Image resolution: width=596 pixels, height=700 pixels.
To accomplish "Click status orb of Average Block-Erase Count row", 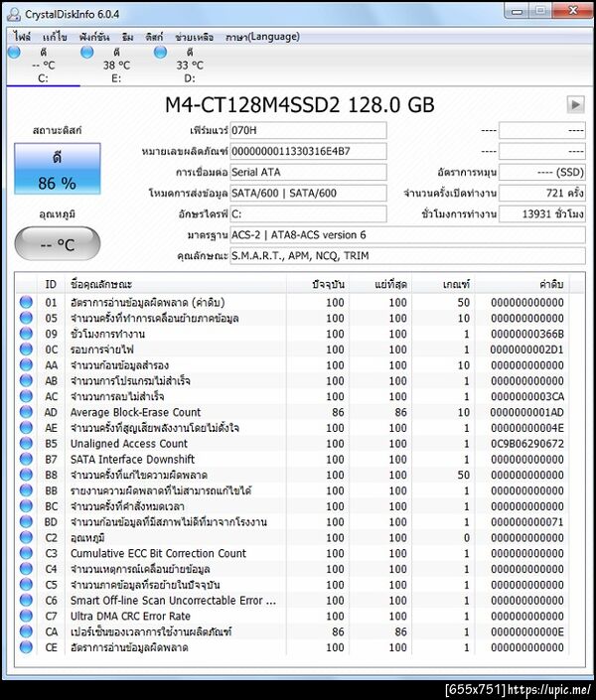I will [26, 412].
